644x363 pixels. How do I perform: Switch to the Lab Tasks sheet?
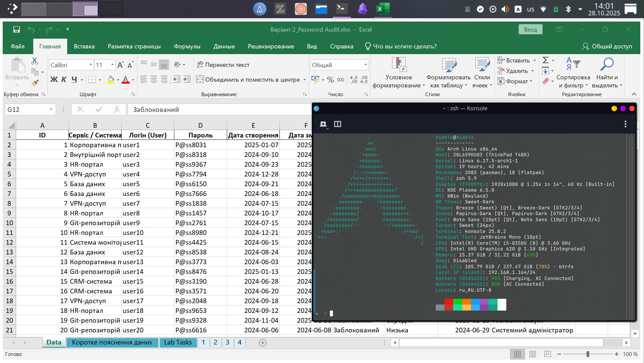click(178, 342)
